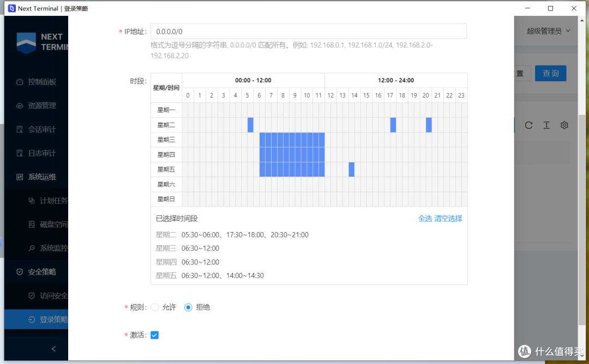589x364 pixels.
Task: Open 日志审计 menu label
Action: point(42,153)
